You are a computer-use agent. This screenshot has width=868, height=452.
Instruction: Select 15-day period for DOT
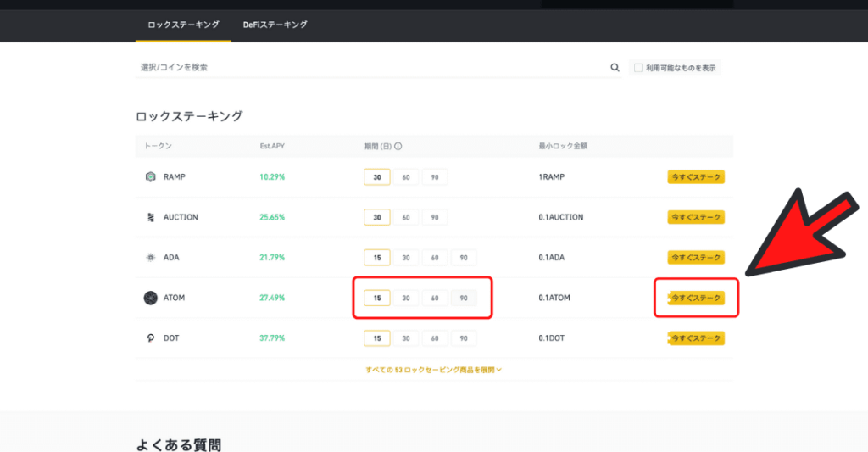tap(377, 338)
